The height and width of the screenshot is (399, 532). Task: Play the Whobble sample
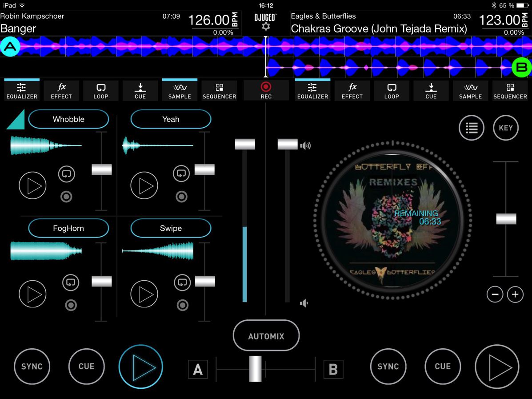[32, 185]
